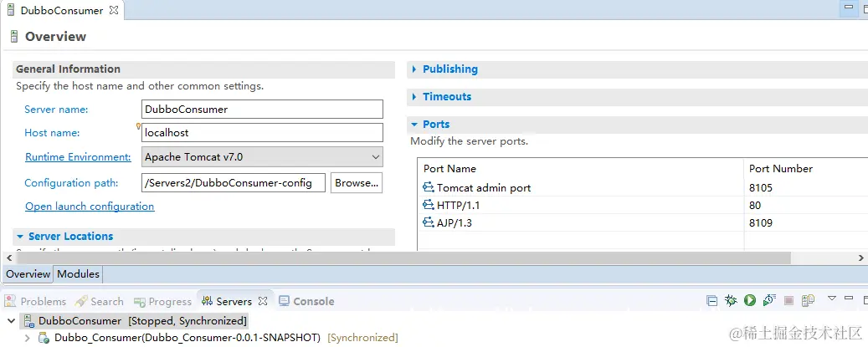Select the Tomcat admin port row
The height and width of the screenshot is (347, 868).
coord(642,188)
